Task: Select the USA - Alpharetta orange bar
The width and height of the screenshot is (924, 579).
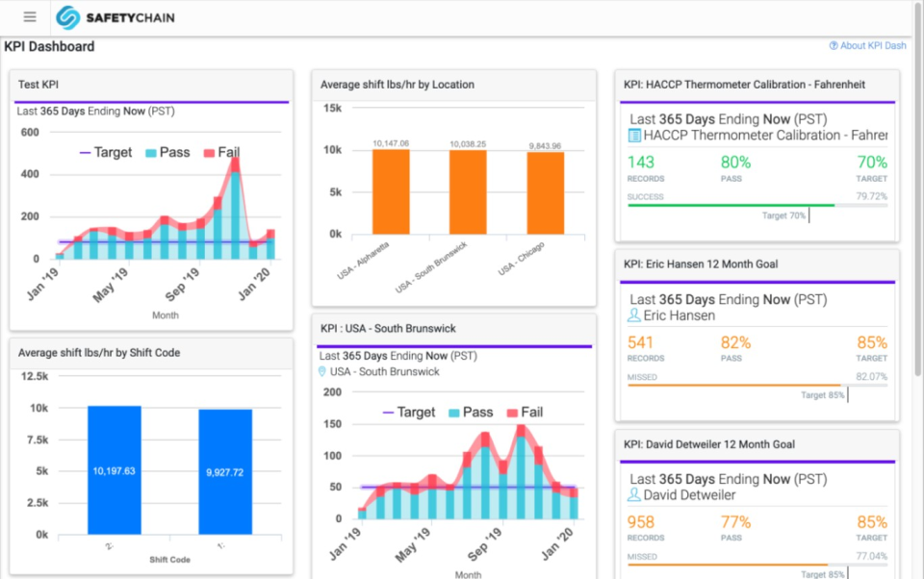Action: (391, 192)
